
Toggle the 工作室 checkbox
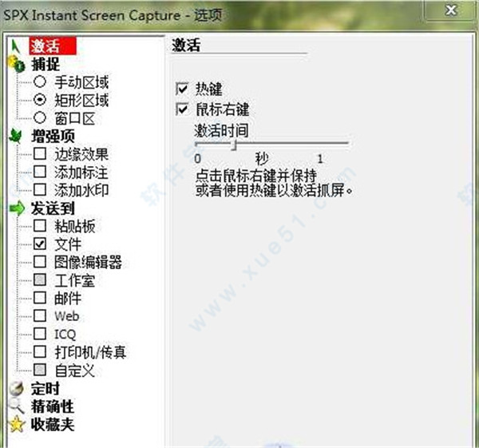(40, 280)
